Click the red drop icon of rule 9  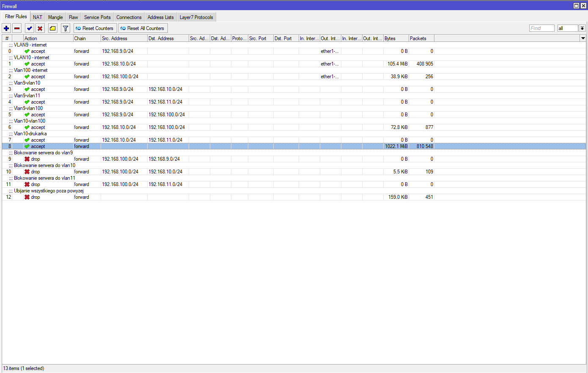click(x=27, y=159)
